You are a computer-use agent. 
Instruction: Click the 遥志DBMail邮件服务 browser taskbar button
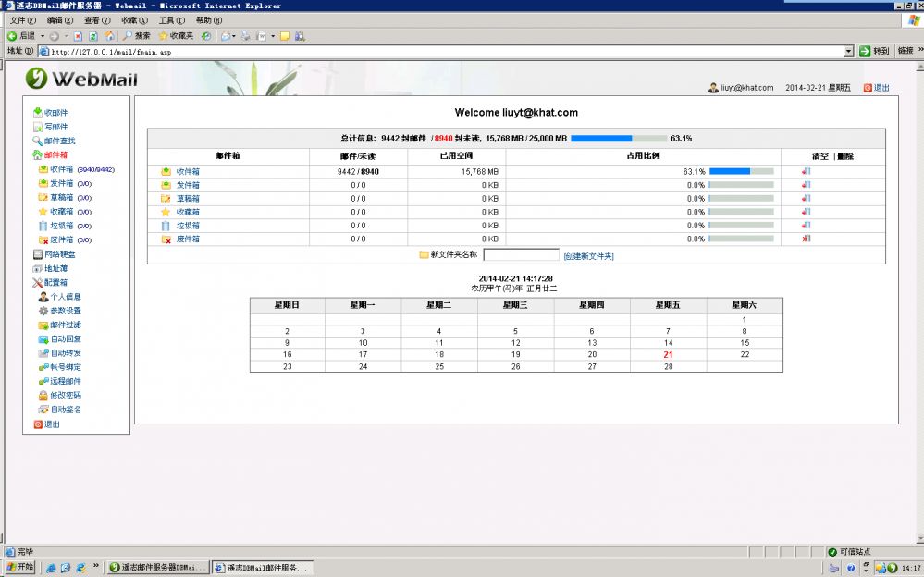pos(263,568)
